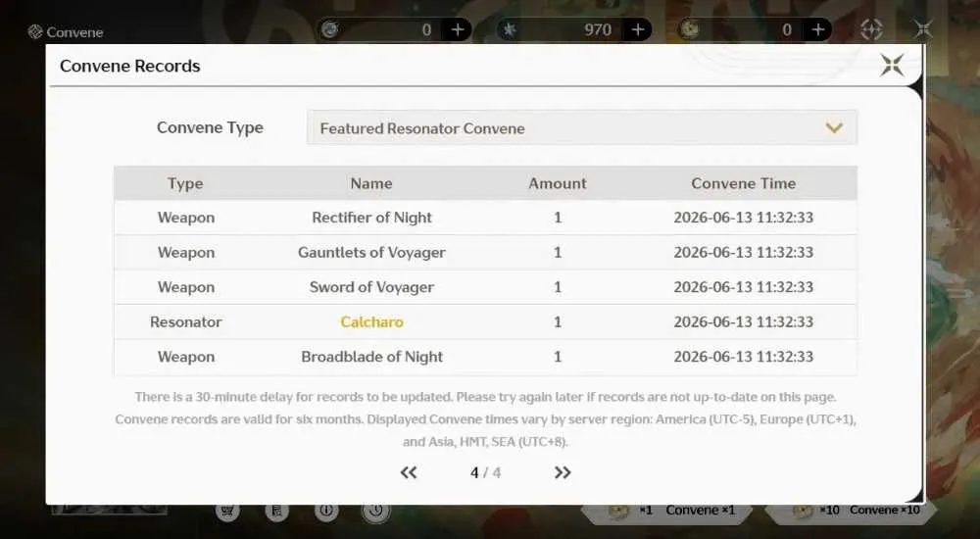980x539 pixels.
Task: Go to the next records page
Action: tap(563, 472)
